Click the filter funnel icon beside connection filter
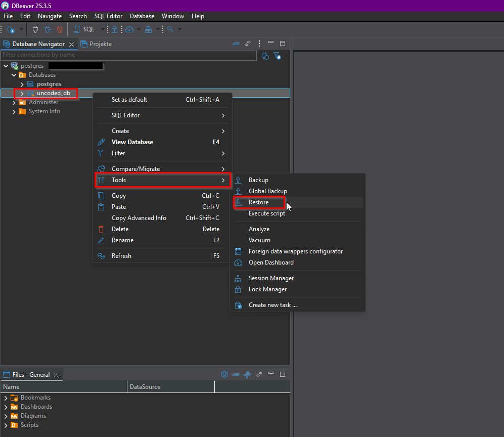The width and height of the screenshot is (504, 437). point(277,56)
